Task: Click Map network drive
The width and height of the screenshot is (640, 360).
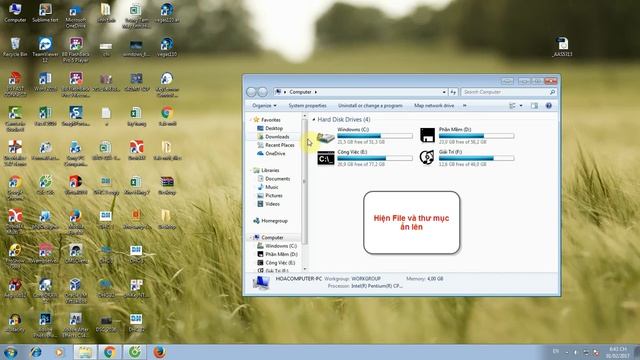Action: click(434, 106)
